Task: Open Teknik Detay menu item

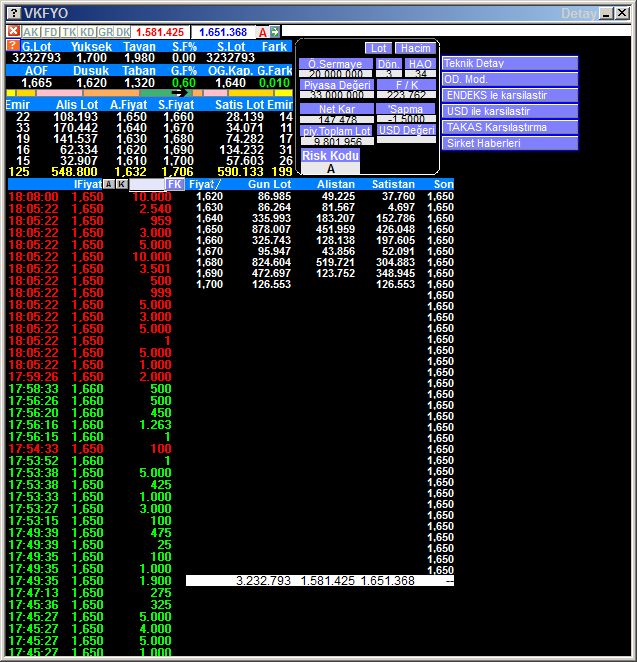Action: point(509,63)
